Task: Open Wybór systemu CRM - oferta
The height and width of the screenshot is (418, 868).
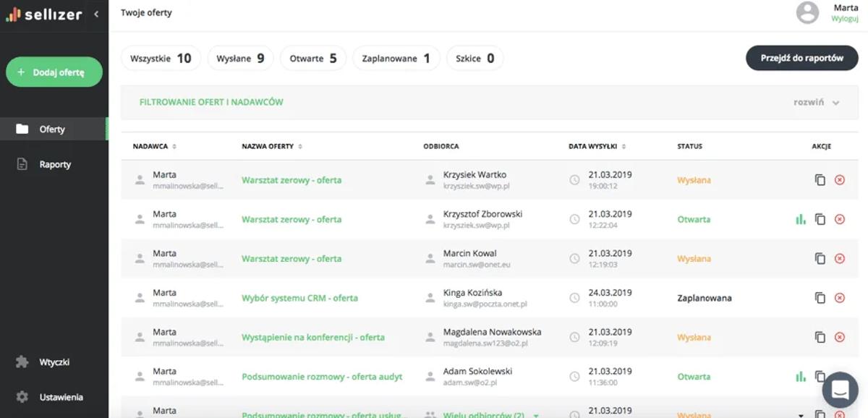Action: (299, 298)
